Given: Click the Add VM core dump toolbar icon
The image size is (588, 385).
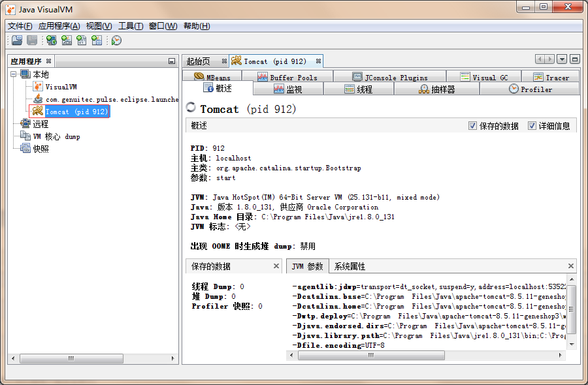Looking at the screenshot, I should click(82, 40).
